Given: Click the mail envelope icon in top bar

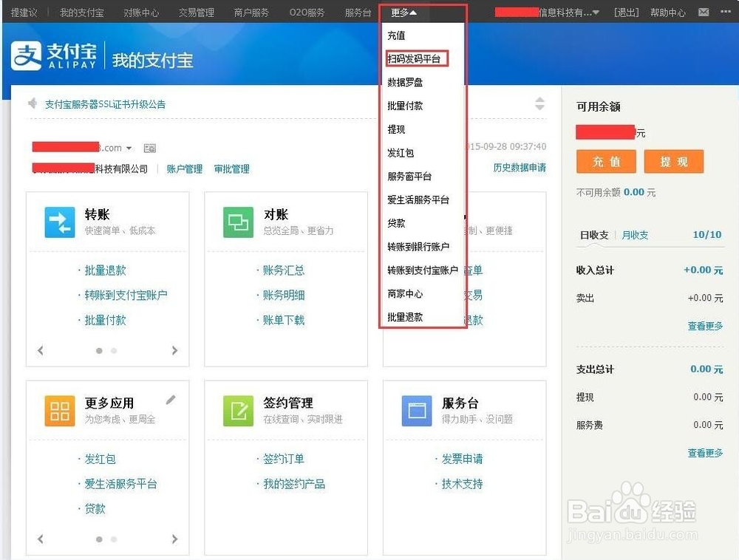Looking at the screenshot, I should click(704, 12).
